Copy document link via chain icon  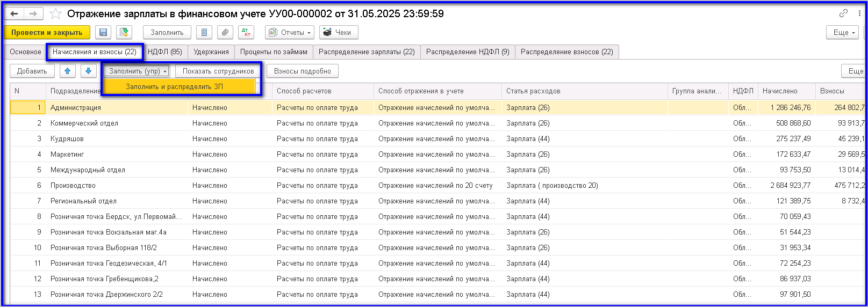tap(843, 13)
